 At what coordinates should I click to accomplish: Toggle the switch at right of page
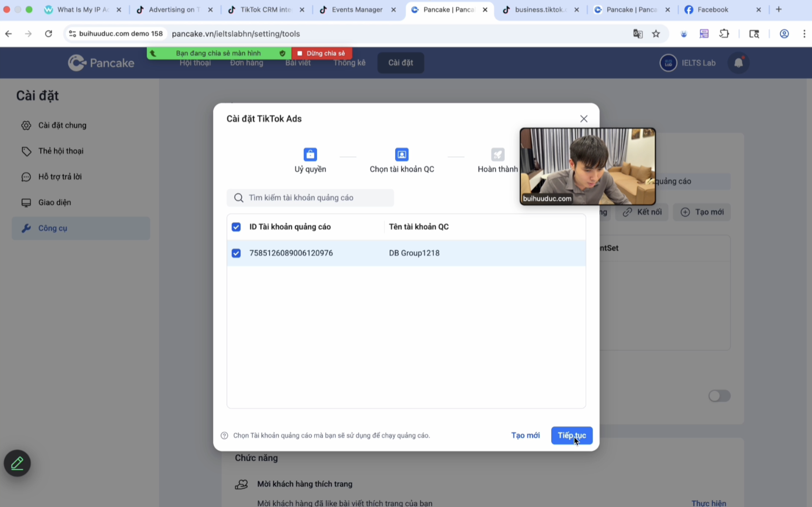click(719, 396)
